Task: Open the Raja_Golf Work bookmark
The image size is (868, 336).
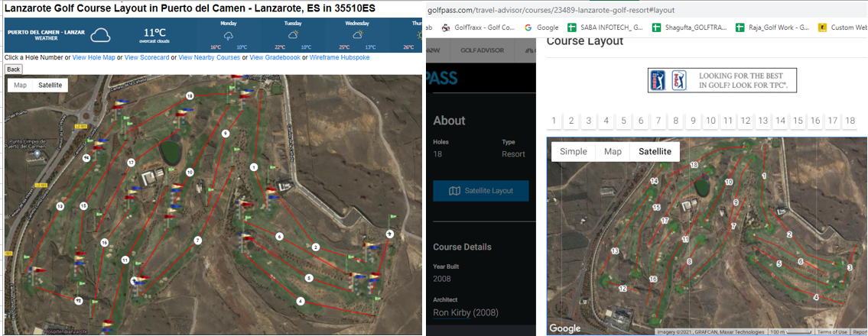Action: 772,27
